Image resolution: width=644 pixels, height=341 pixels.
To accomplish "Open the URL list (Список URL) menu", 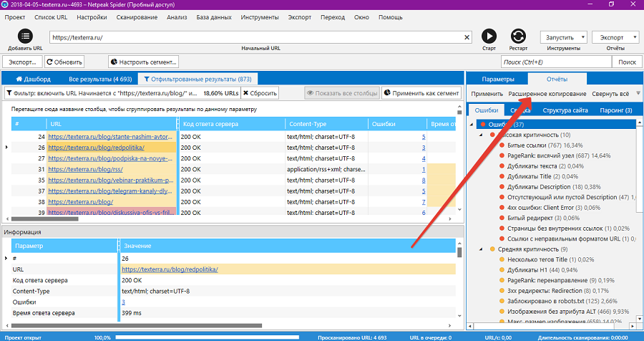I will click(x=51, y=17).
